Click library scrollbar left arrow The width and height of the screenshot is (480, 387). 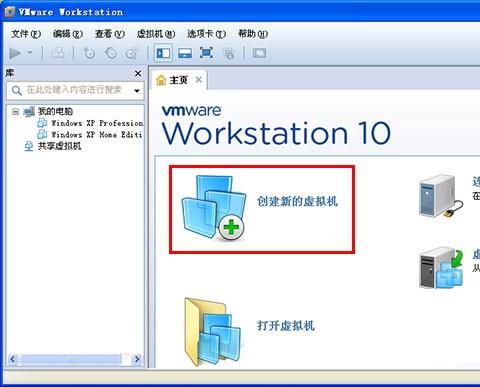(x=13, y=359)
